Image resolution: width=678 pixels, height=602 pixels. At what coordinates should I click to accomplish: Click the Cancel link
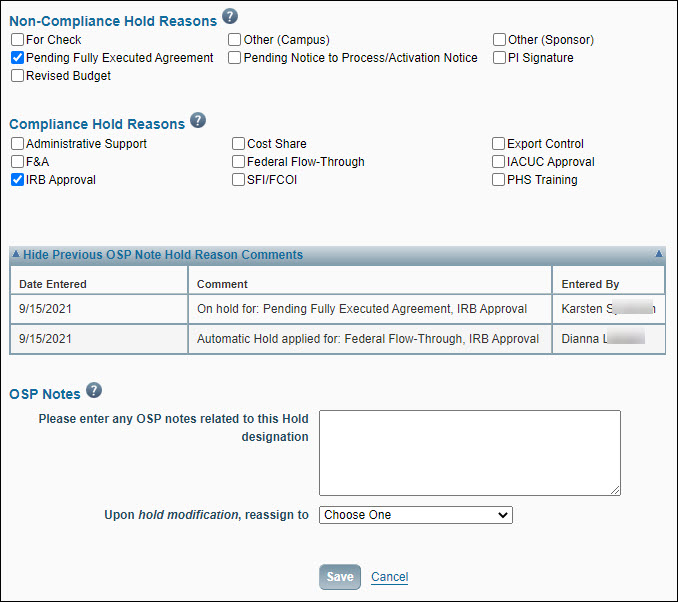coord(389,577)
